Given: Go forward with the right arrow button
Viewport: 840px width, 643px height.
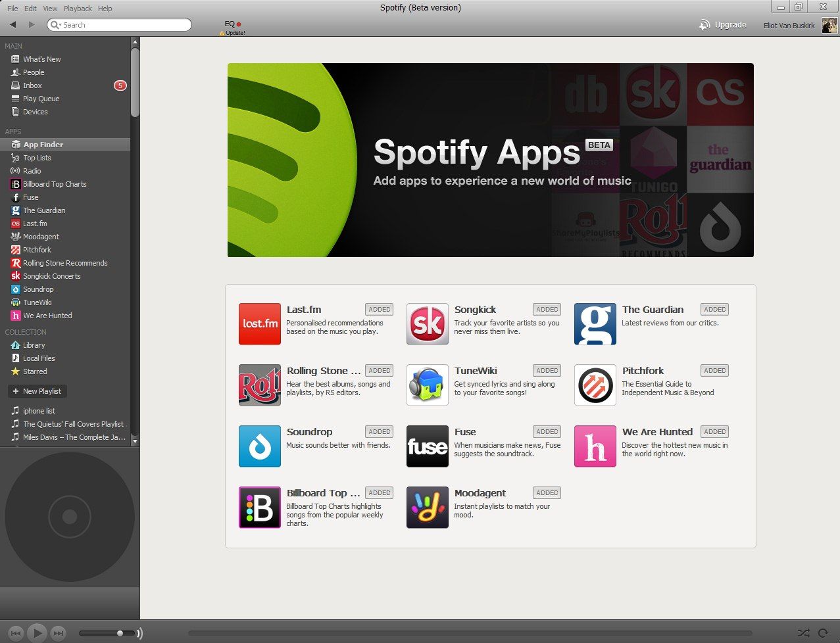Looking at the screenshot, I should point(32,24).
